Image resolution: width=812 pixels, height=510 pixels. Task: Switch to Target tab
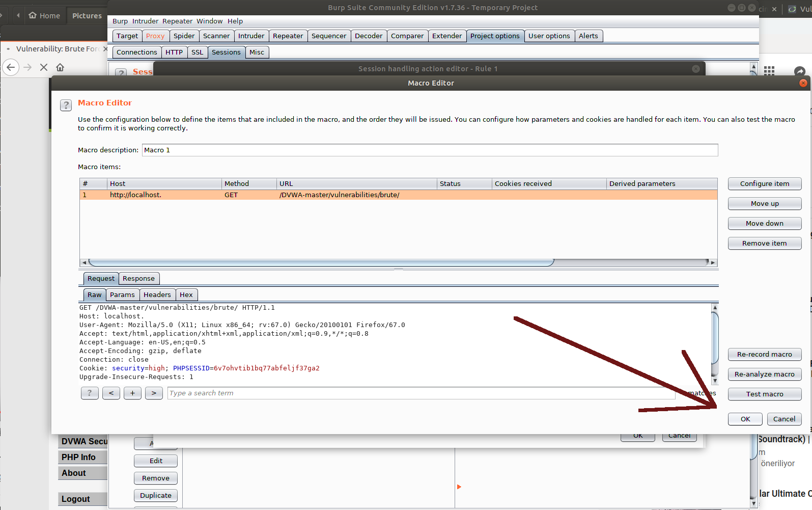[x=127, y=36]
